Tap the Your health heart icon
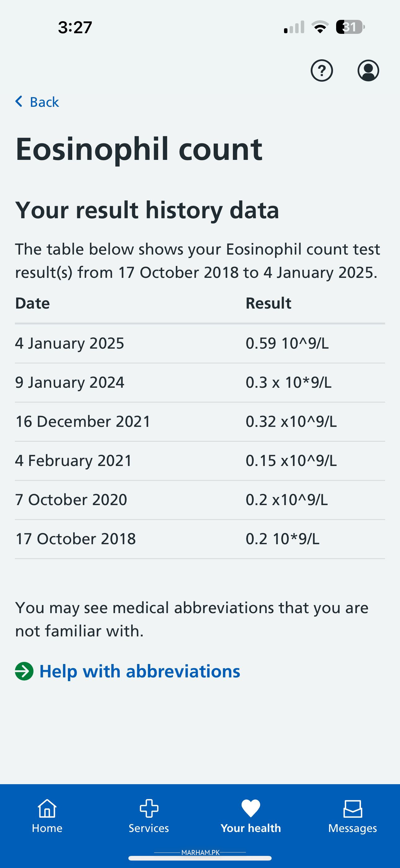Screen dimensions: 400x868 coord(251,808)
